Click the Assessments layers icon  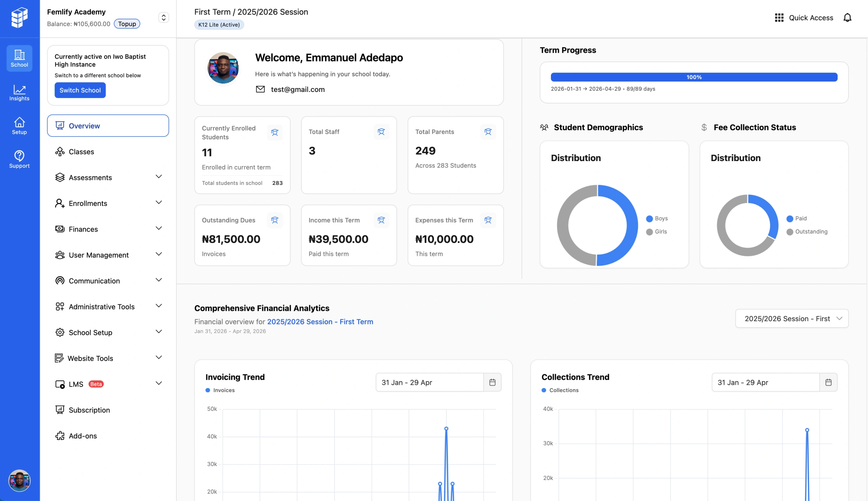60,177
